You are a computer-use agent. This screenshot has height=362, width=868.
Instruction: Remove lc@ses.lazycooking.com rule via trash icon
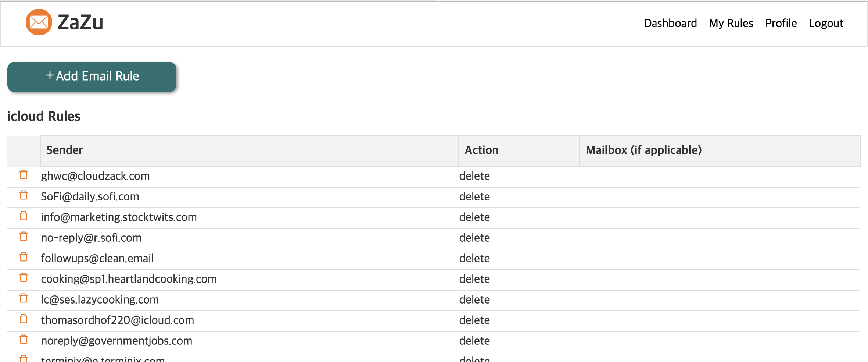(24, 298)
